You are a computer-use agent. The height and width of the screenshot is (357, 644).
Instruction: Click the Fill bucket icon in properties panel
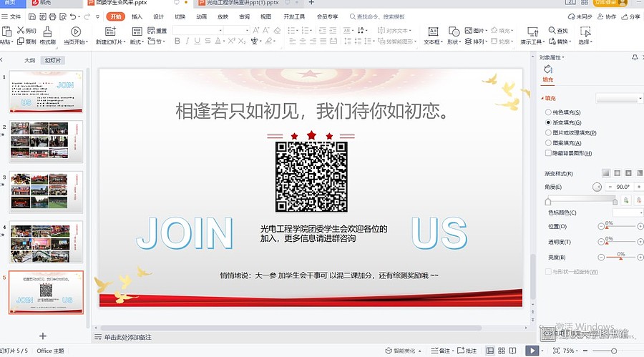(548, 69)
